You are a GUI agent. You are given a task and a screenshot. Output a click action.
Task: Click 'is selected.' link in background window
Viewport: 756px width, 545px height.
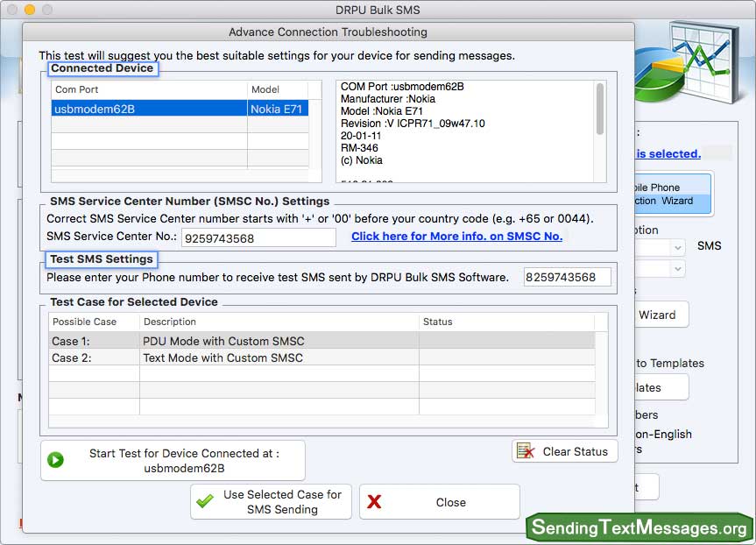pos(668,154)
